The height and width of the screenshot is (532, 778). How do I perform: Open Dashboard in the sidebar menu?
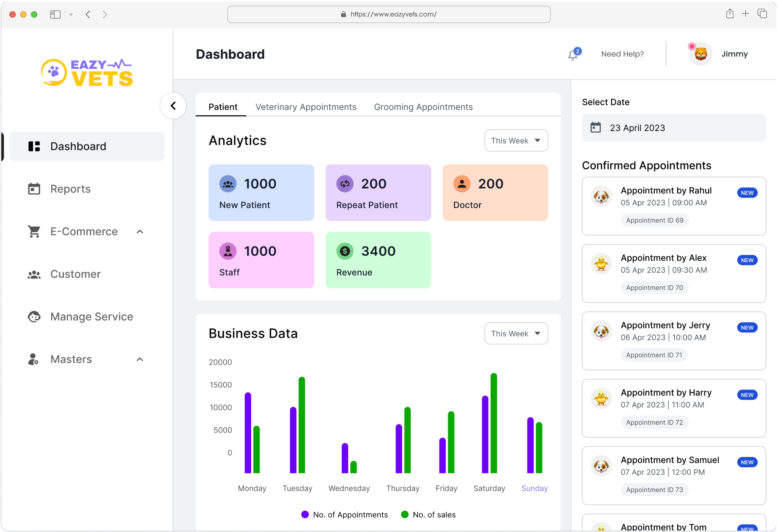[87, 146]
